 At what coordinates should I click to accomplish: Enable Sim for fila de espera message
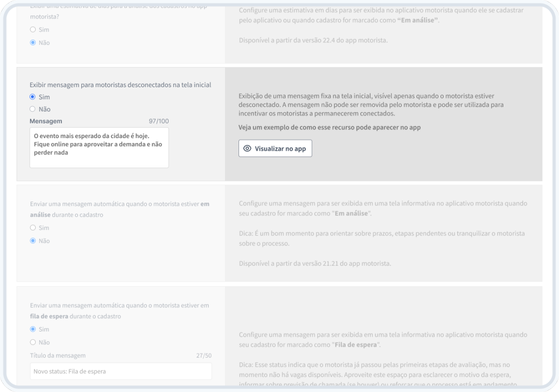pos(33,329)
